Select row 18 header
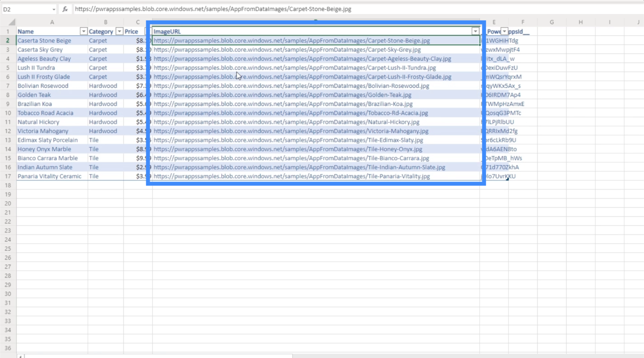The width and height of the screenshot is (644, 358). coord(8,186)
